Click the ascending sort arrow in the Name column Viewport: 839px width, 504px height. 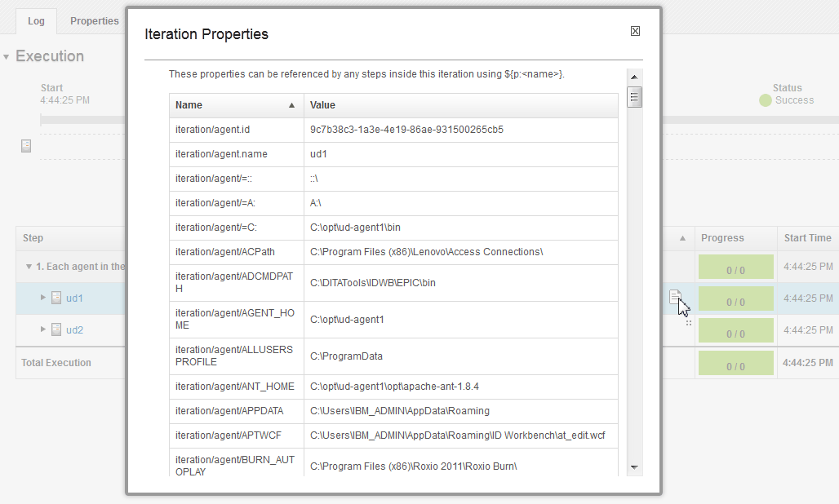point(291,104)
